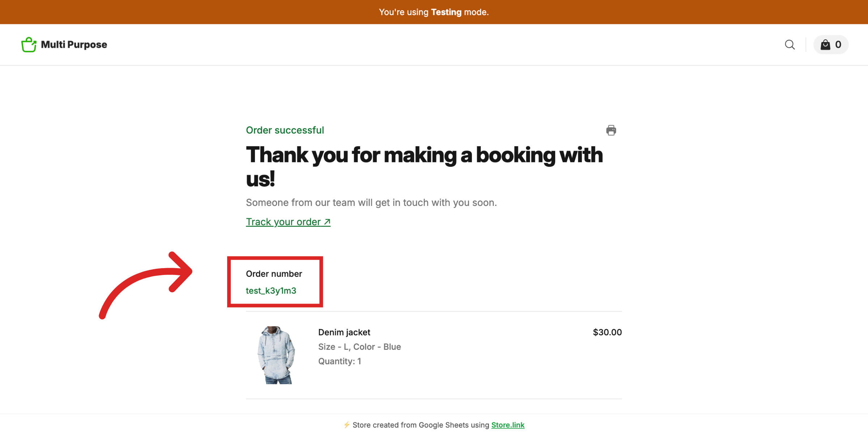The height and width of the screenshot is (436, 868).
Task: Click the green shopping bag logo icon
Action: [29, 44]
